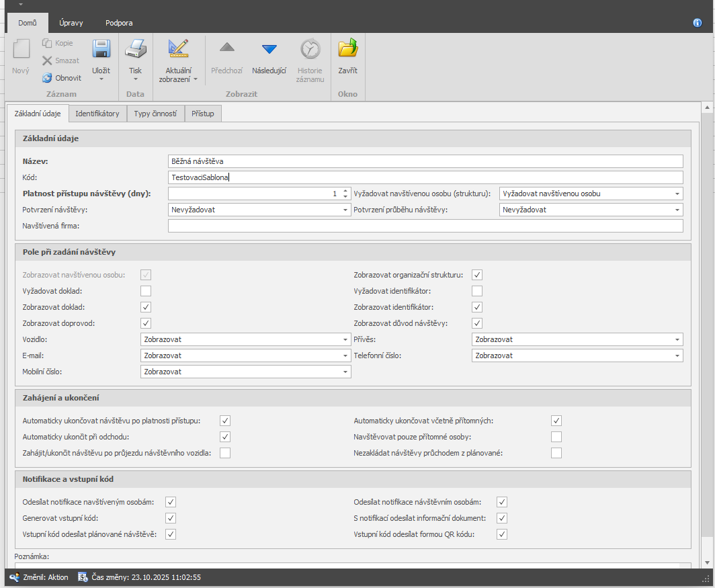Expand the Mobilní číslo dropdown

click(345, 372)
